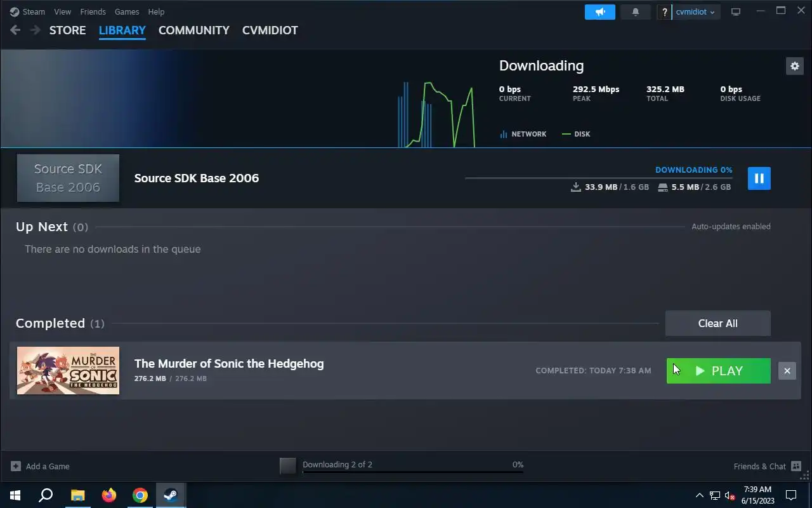Open the Windows Start menu
812x508 pixels.
click(15, 495)
